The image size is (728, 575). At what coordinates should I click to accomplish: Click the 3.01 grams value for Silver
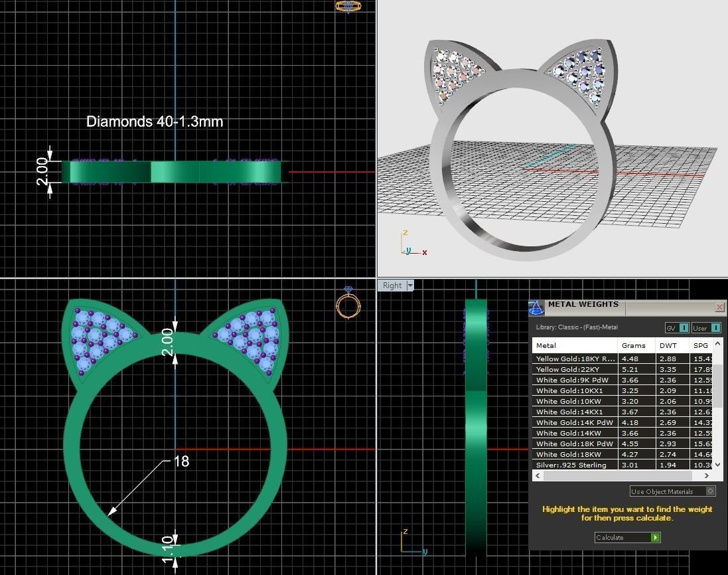(630, 465)
